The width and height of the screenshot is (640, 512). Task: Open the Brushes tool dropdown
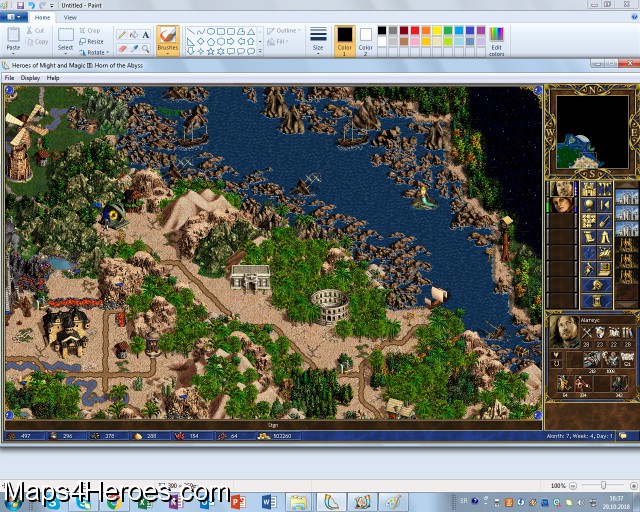(168, 51)
